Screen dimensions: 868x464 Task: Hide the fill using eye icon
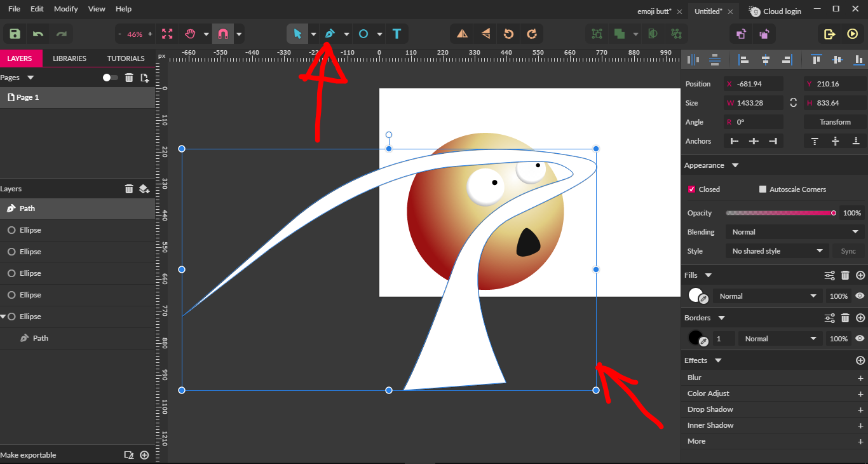860,296
